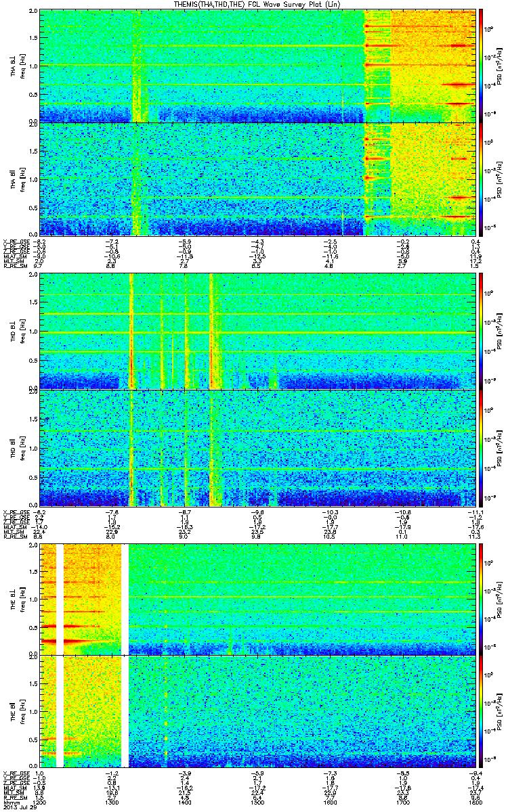Click the THE B∥ freq [Hz] axis label

tap(22, 710)
